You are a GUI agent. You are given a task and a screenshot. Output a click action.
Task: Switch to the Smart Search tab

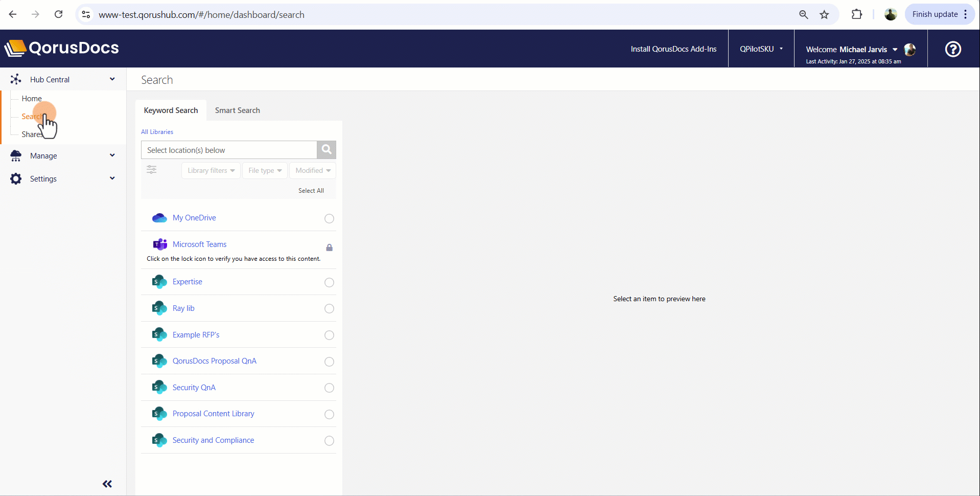[238, 110]
